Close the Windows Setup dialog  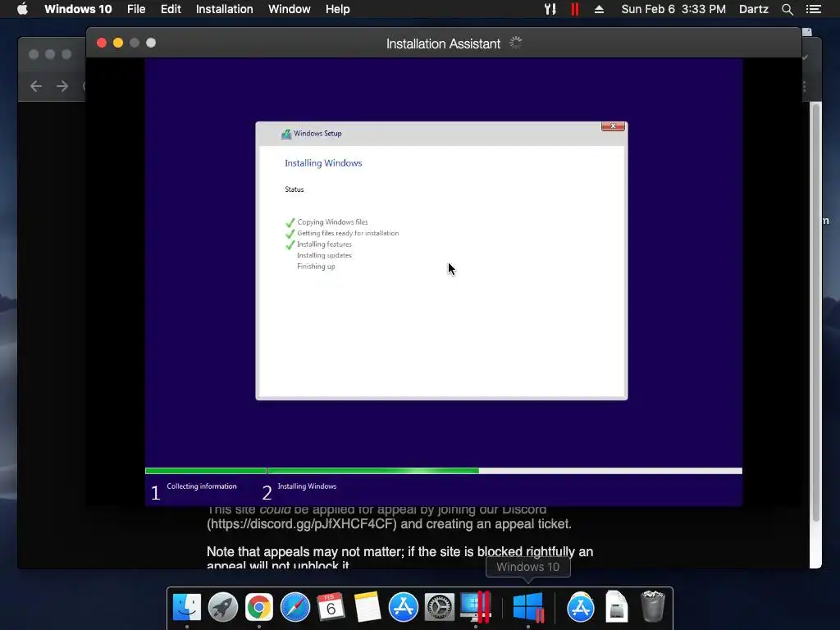613,126
